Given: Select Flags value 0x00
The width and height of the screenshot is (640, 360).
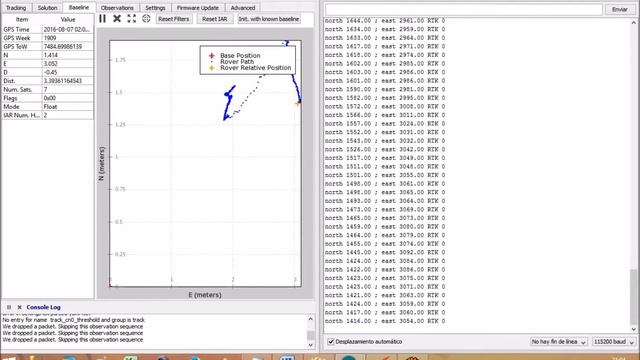Looking at the screenshot, I should [67, 98].
